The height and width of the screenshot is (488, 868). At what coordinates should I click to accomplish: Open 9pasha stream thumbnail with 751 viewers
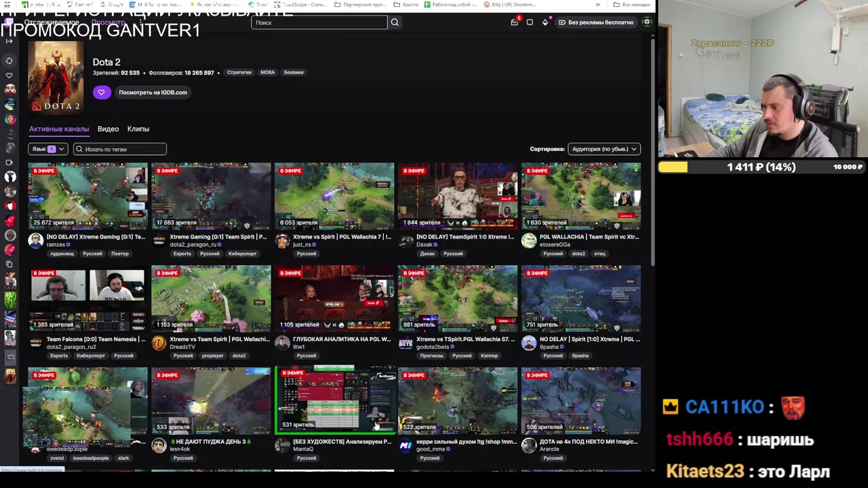581,298
